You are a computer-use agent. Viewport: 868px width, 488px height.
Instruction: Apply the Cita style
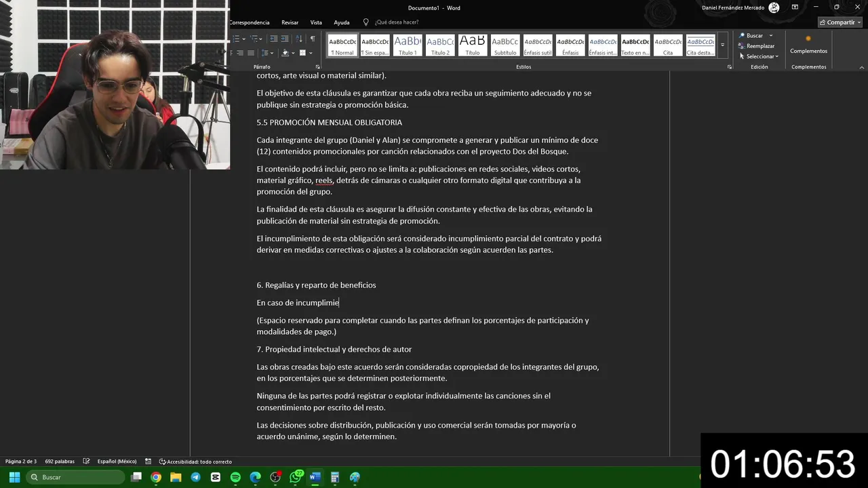tap(668, 45)
